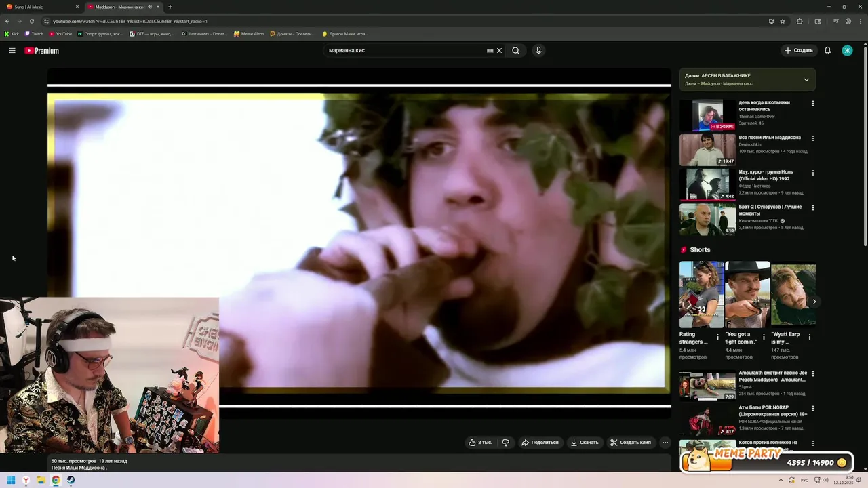Open Брат-2 Сухоруков Лучшие моменты title
This screenshot has width=868, height=488.
(770, 210)
